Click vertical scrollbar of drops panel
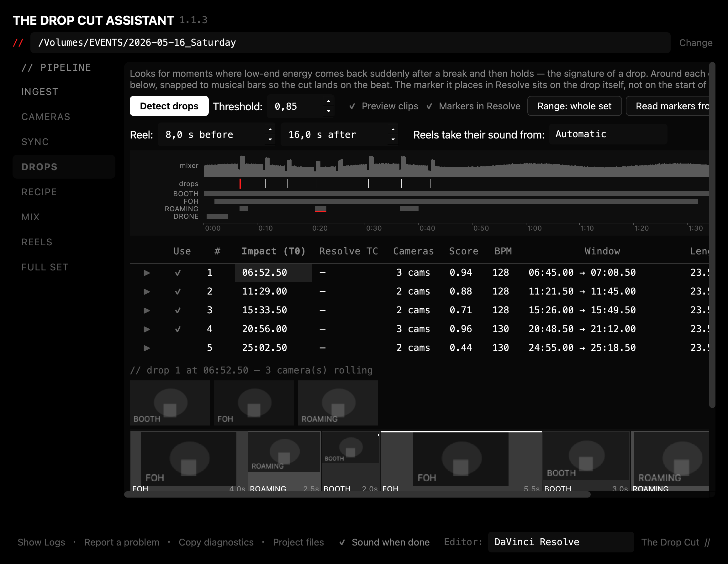The height and width of the screenshot is (564, 728). (712, 235)
